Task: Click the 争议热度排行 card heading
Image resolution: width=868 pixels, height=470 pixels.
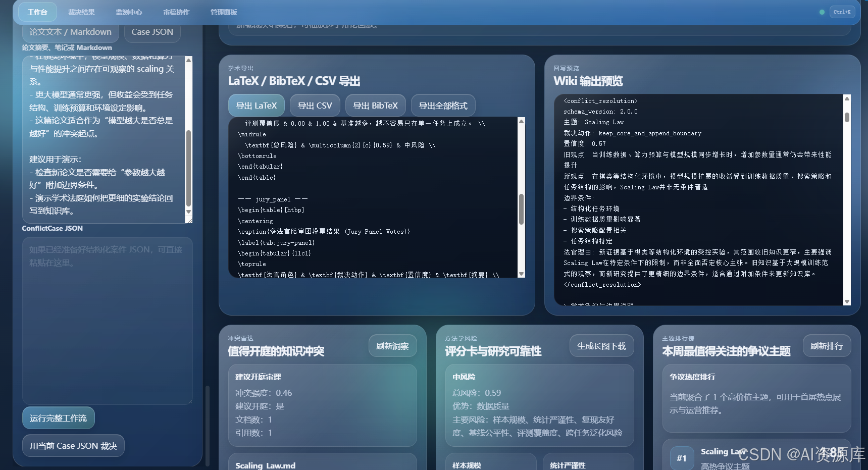Action: coord(692,377)
